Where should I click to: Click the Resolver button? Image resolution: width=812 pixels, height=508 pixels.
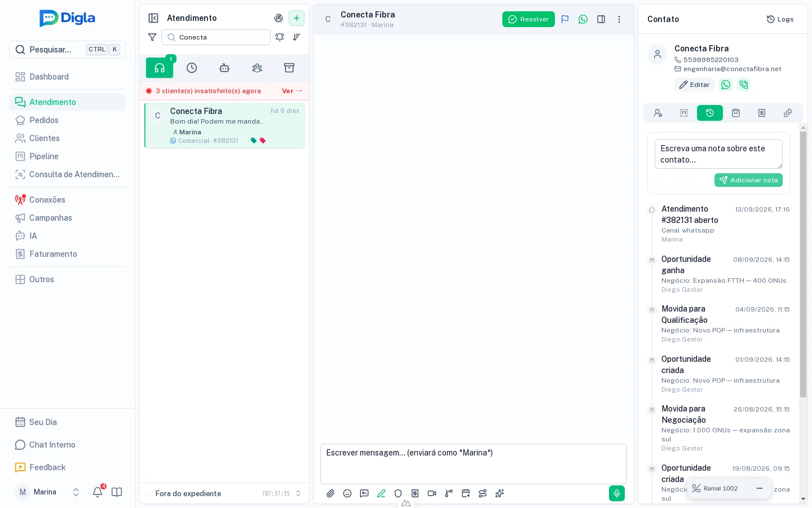tap(528, 19)
